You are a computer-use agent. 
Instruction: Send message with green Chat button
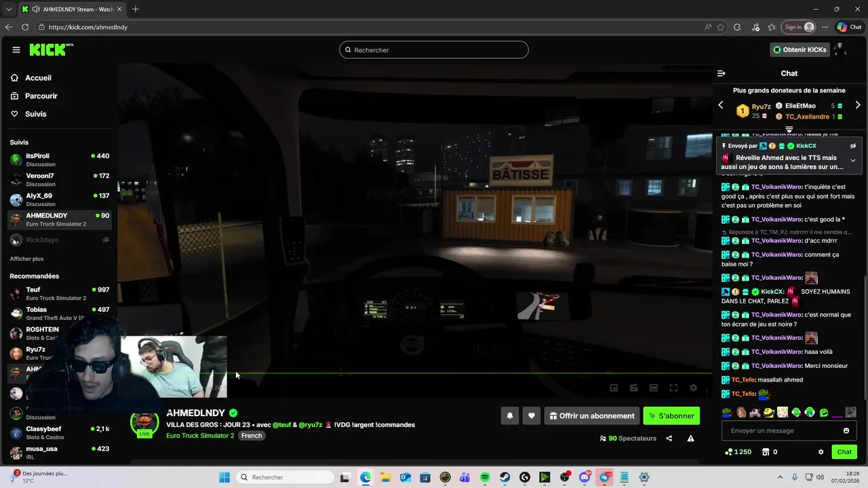[844, 452]
